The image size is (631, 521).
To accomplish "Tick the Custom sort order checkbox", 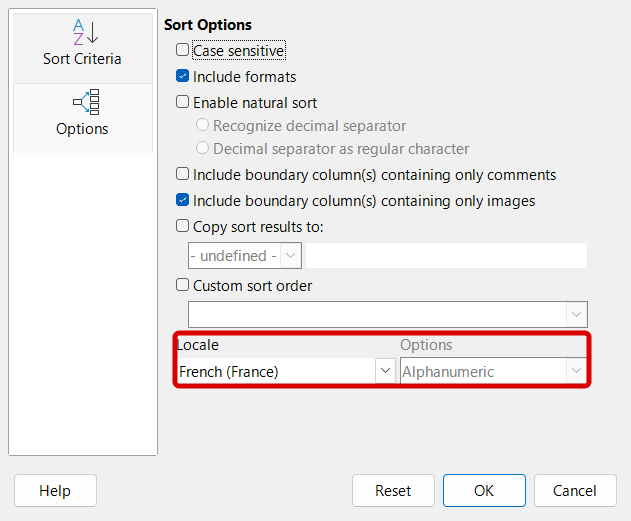I will tap(182, 286).
